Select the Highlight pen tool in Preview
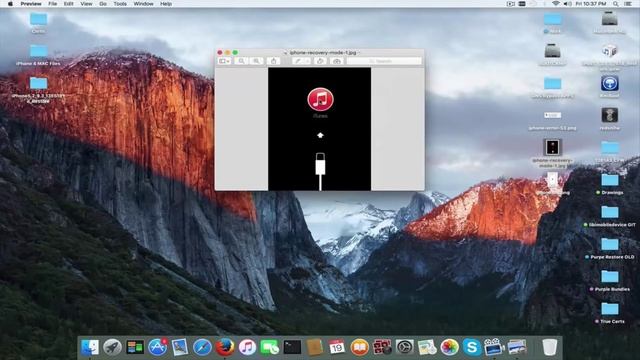 pyautogui.click(x=299, y=61)
